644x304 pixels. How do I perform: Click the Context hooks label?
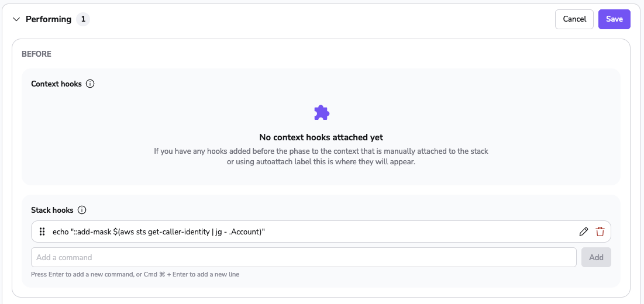[x=57, y=84]
